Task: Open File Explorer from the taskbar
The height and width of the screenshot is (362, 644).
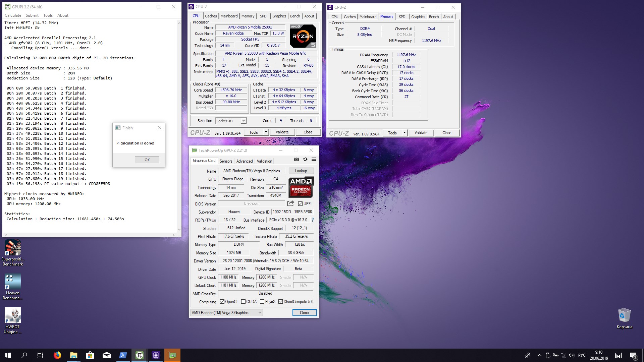Action: click(x=74, y=355)
